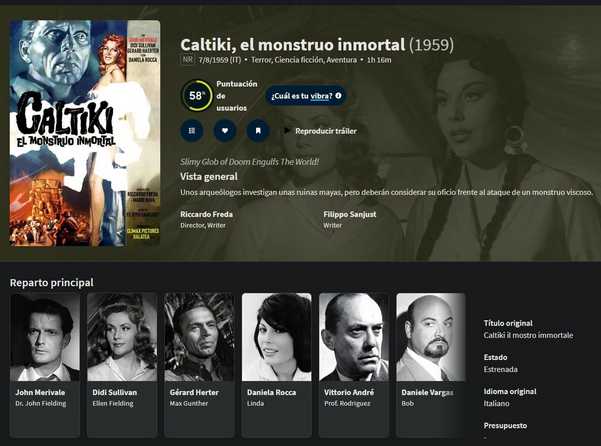Click the John Merivale name link

(x=40, y=392)
